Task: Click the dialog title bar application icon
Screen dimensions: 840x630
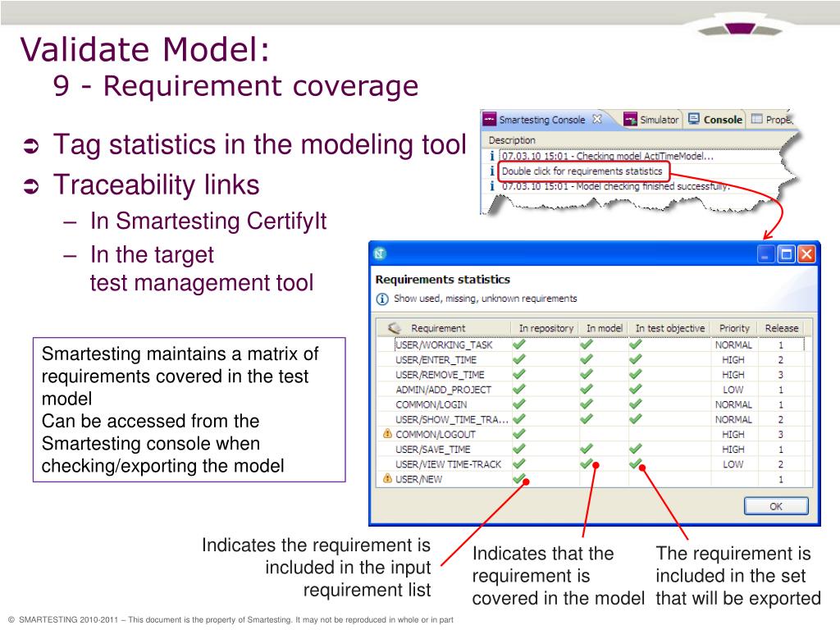Action: coord(381,253)
